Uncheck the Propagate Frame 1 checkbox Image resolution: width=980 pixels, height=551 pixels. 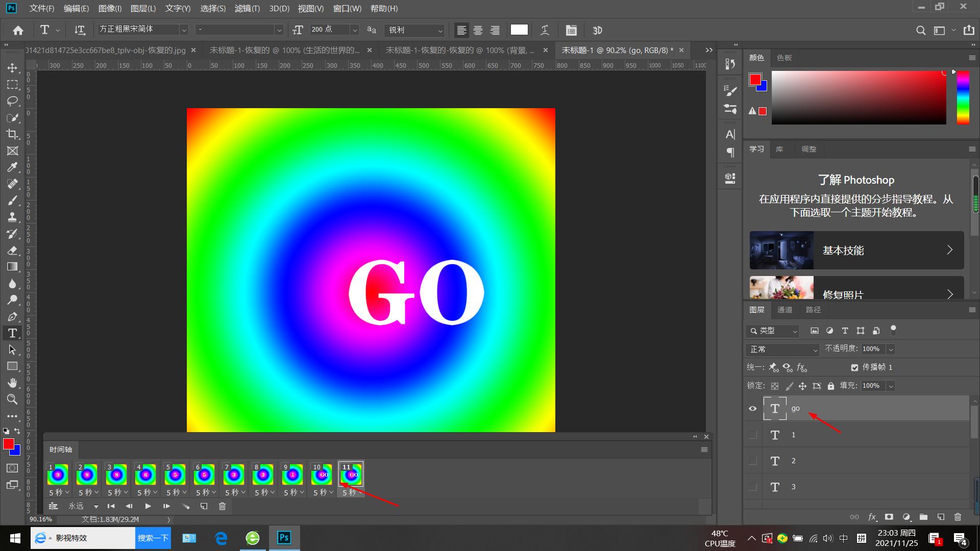(854, 367)
